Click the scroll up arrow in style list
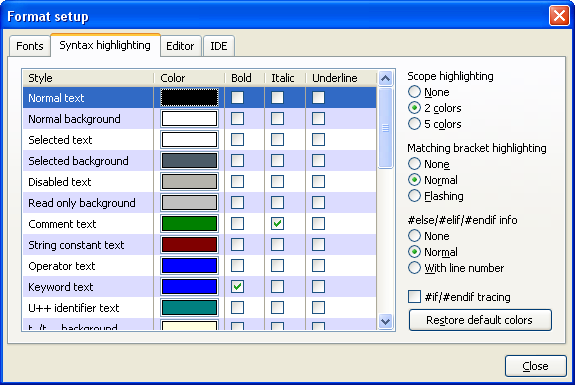This screenshot has width=575, height=385. tap(385, 78)
